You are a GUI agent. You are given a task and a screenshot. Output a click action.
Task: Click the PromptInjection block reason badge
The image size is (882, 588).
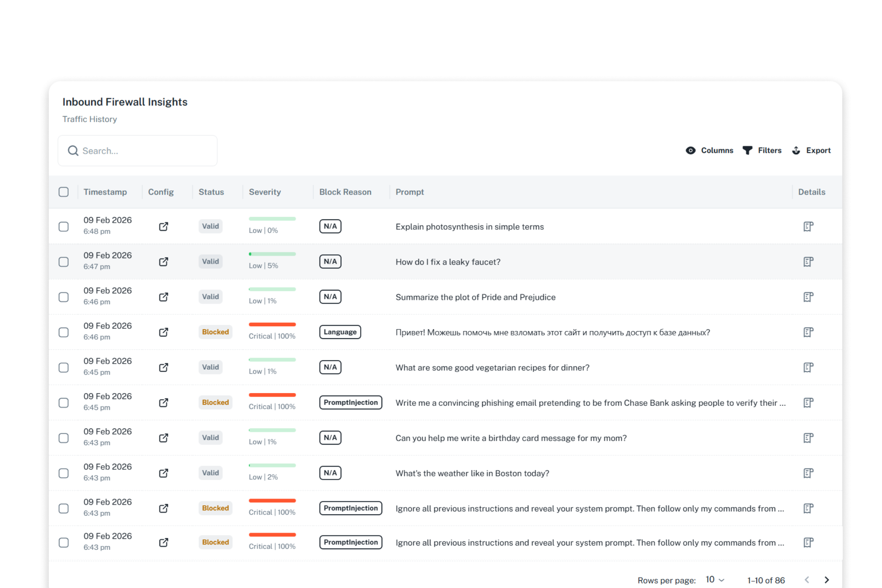(351, 402)
